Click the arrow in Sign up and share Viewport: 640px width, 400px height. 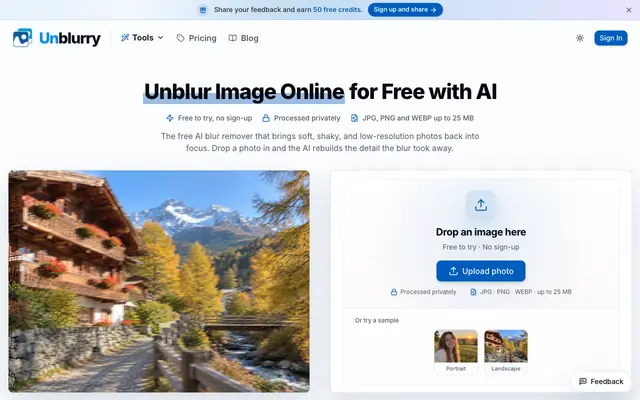click(433, 10)
